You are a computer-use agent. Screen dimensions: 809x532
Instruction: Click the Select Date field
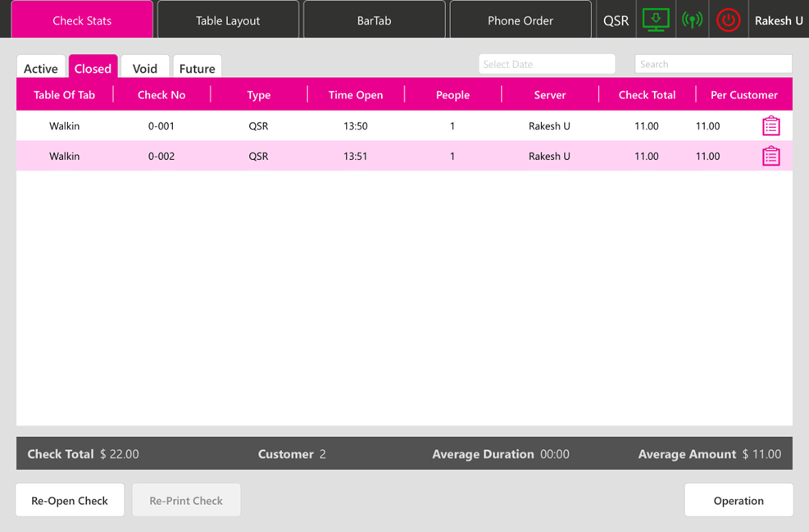tap(547, 64)
